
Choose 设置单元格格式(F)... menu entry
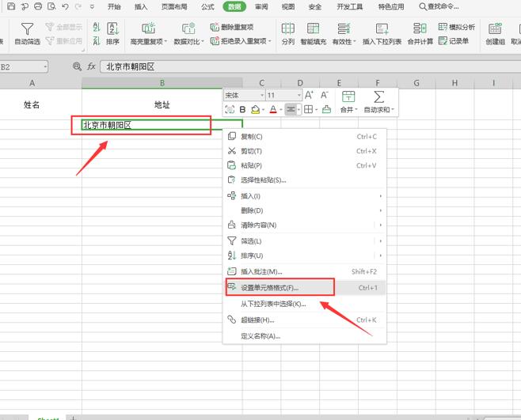pyautogui.click(x=305, y=288)
